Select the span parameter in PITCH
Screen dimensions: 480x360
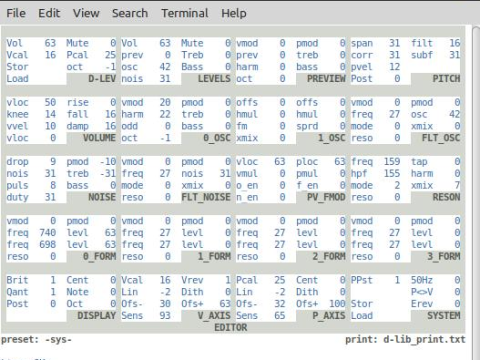click(362, 43)
